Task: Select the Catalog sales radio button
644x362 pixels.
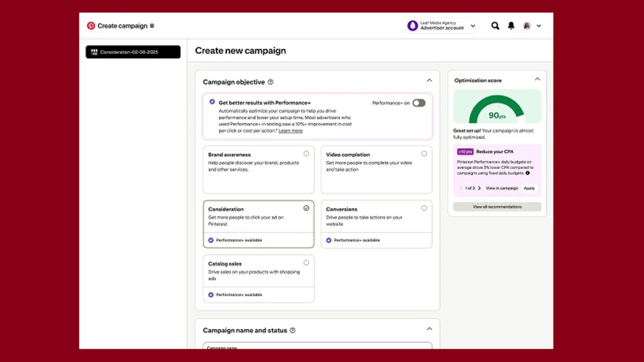Action: point(306,263)
